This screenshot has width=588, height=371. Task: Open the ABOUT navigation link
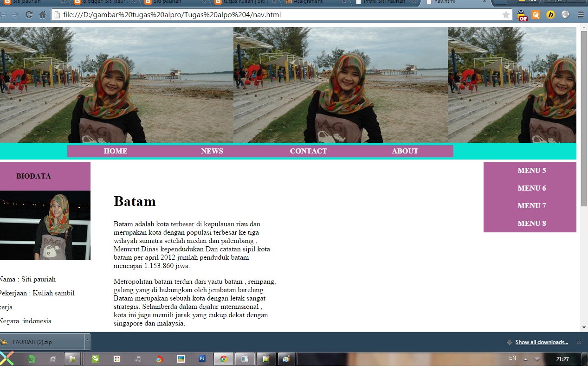pyautogui.click(x=405, y=151)
